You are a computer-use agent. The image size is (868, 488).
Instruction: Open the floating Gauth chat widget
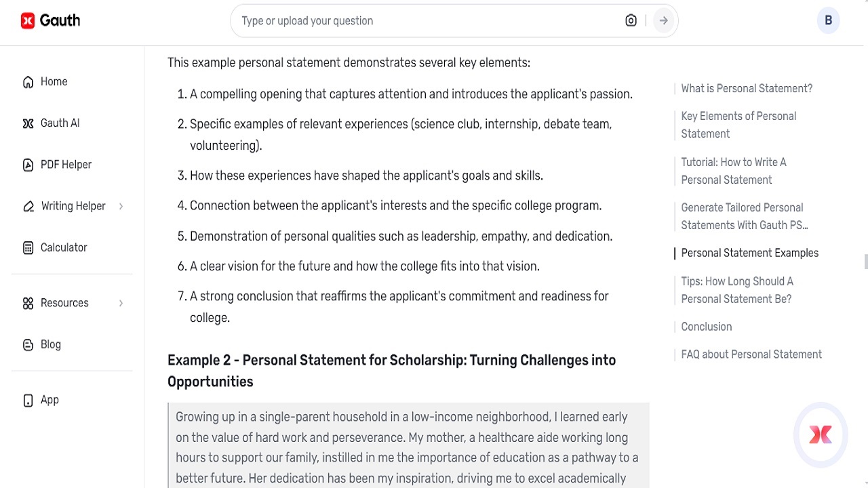pyautogui.click(x=821, y=435)
